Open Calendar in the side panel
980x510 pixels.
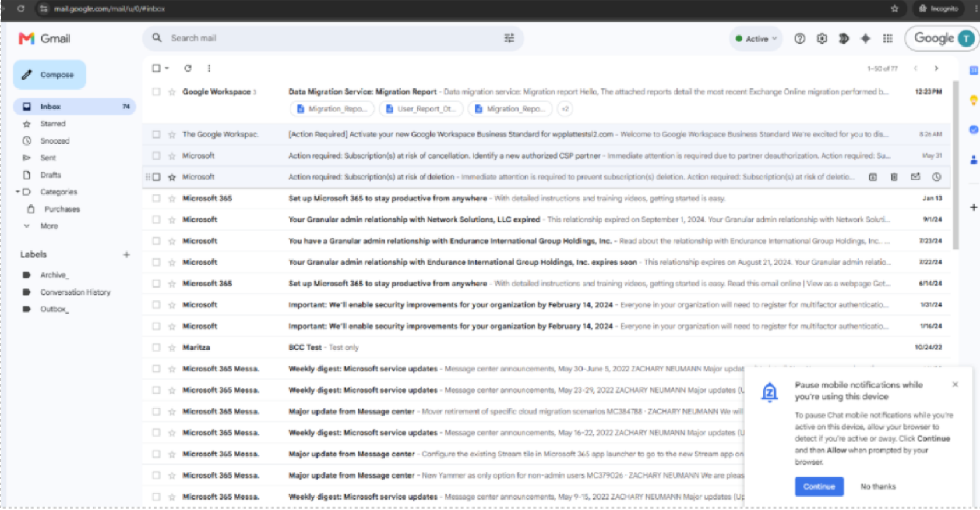[973, 70]
